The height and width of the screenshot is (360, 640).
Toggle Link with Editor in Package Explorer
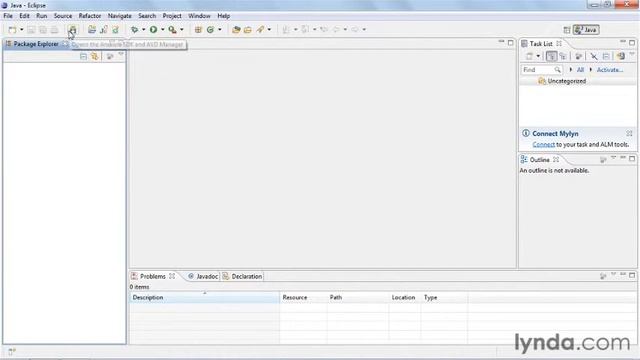pyautogui.click(x=95, y=57)
